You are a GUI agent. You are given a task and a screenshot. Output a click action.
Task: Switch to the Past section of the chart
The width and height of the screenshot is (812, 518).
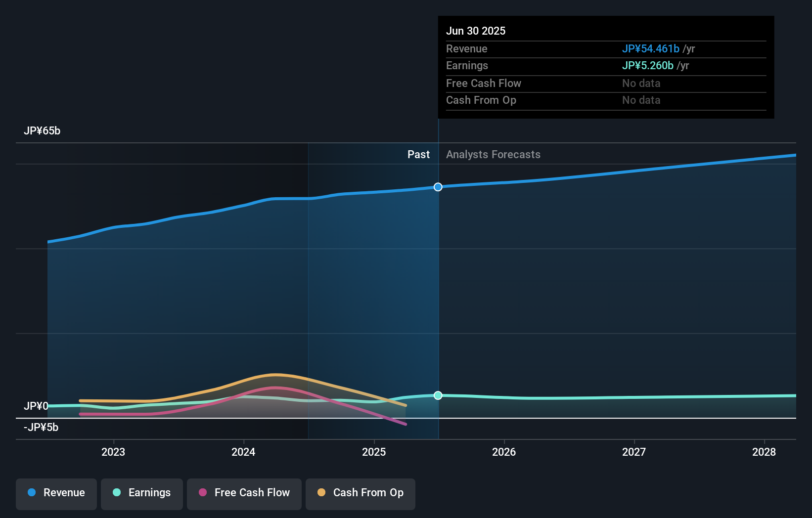pyautogui.click(x=419, y=154)
